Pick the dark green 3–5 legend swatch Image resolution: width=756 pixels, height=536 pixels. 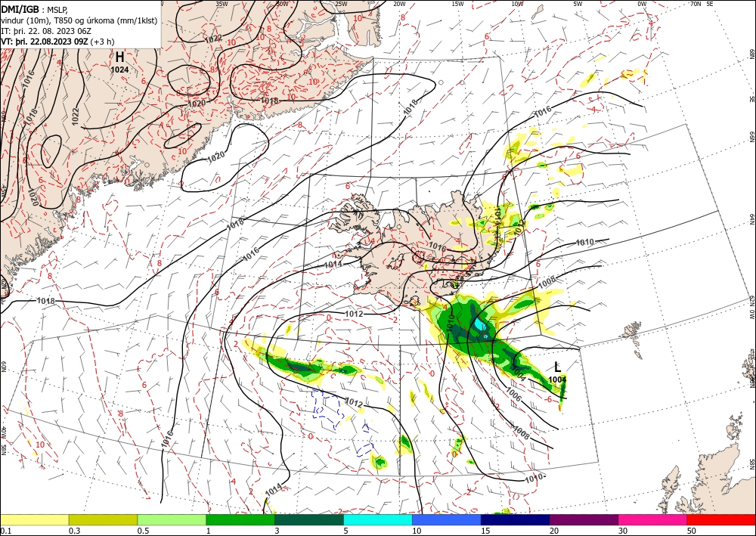click(309, 520)
